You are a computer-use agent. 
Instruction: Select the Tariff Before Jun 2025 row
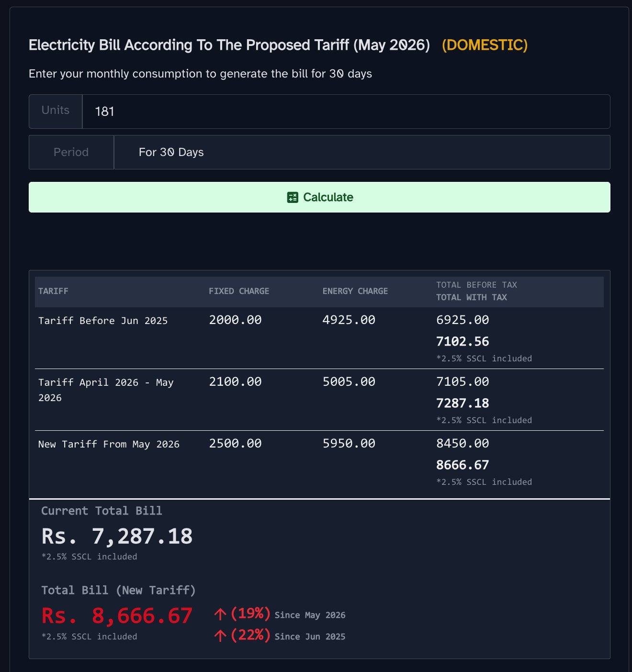[x=319, y=338]
